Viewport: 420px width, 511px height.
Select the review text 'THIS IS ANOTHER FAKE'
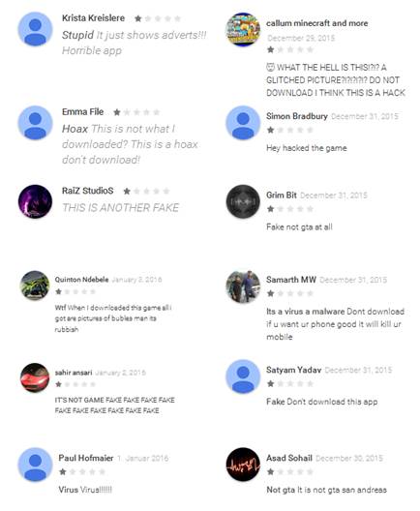tap(121, 207)
